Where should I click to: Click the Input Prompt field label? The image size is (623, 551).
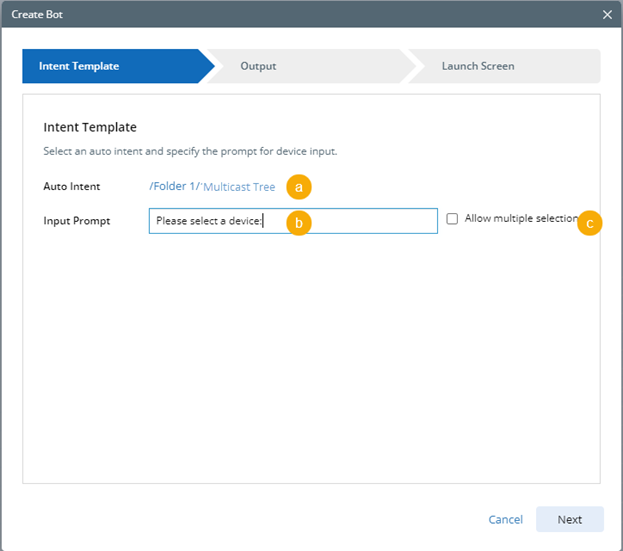(77, 221)
